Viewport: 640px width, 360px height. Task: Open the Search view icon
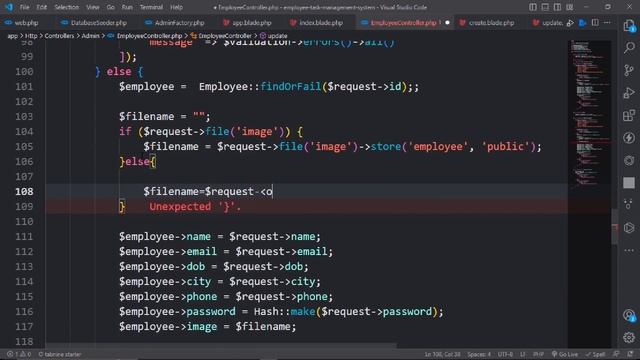(x=629, y=48)
